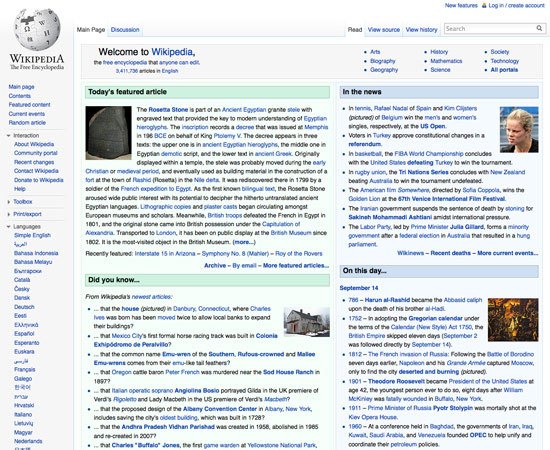Open the Help sidebar link
550x450 pixels.
[20, 189]
